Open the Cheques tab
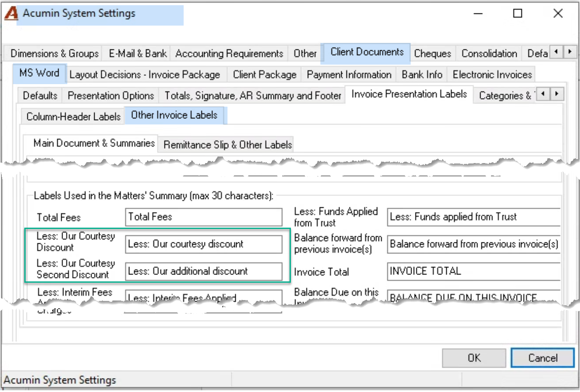580x392 pixels. point(432,53)
